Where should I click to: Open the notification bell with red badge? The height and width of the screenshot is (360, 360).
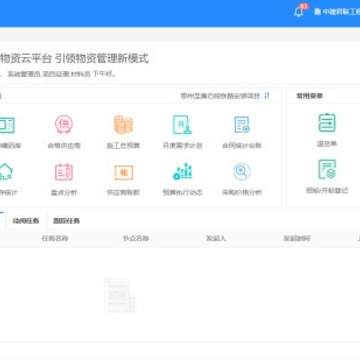tap(299, 12)
